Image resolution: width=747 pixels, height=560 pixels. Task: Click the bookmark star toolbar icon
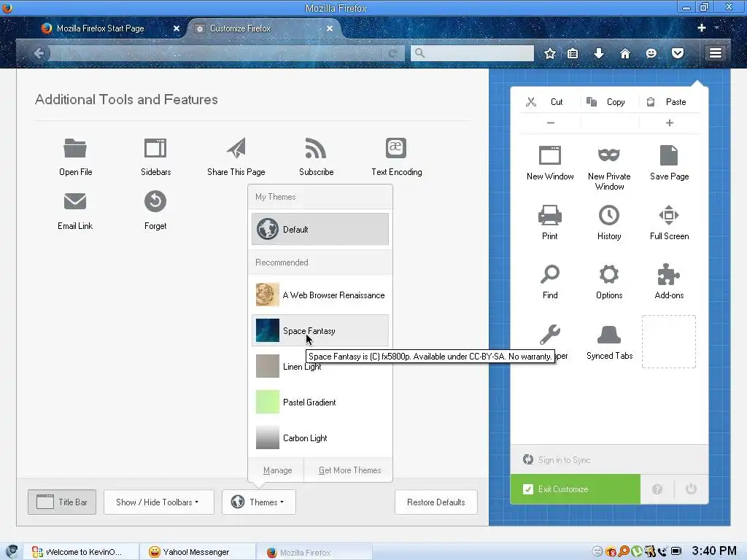(x=550, y=53)
